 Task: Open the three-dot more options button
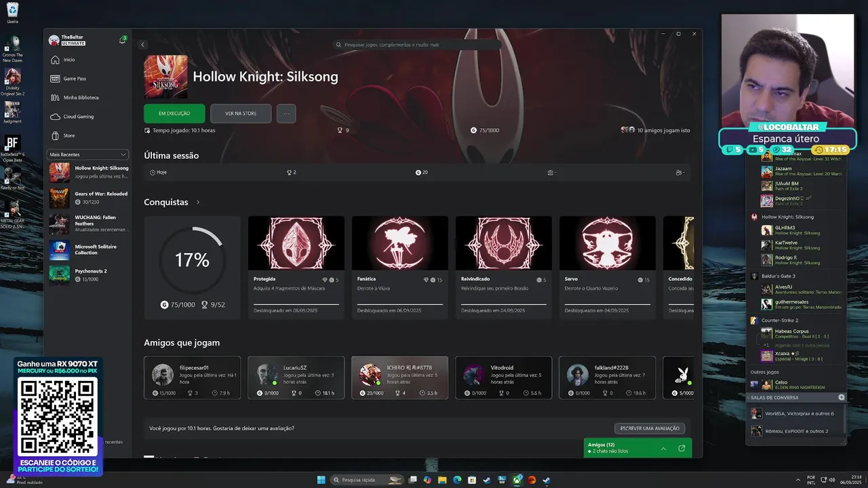286,113
